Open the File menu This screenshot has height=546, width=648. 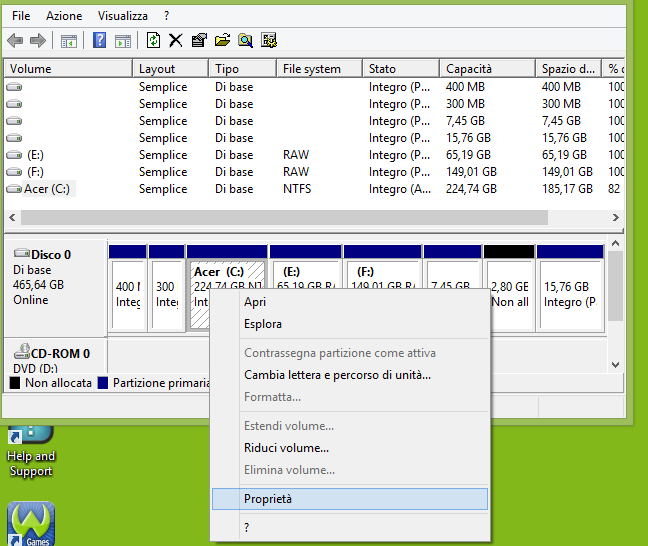[x=21, y=16]
